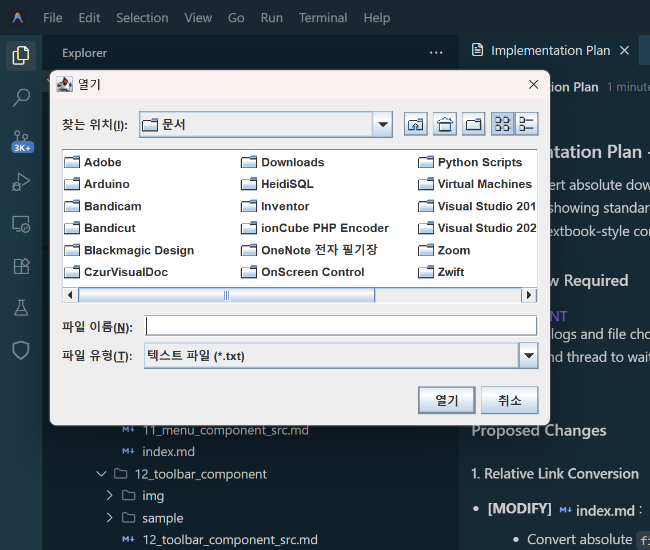Select the Visual Studio 201 folder

tap(477, 206)
